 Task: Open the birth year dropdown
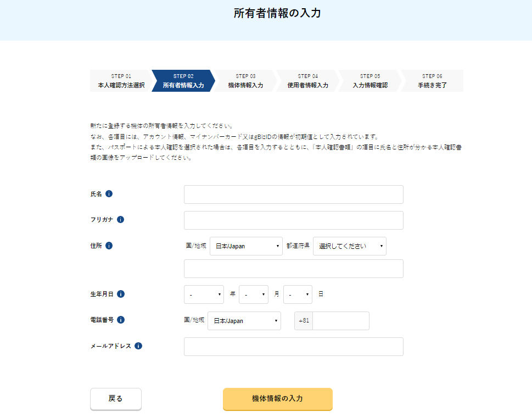click(x=204, y=294)
